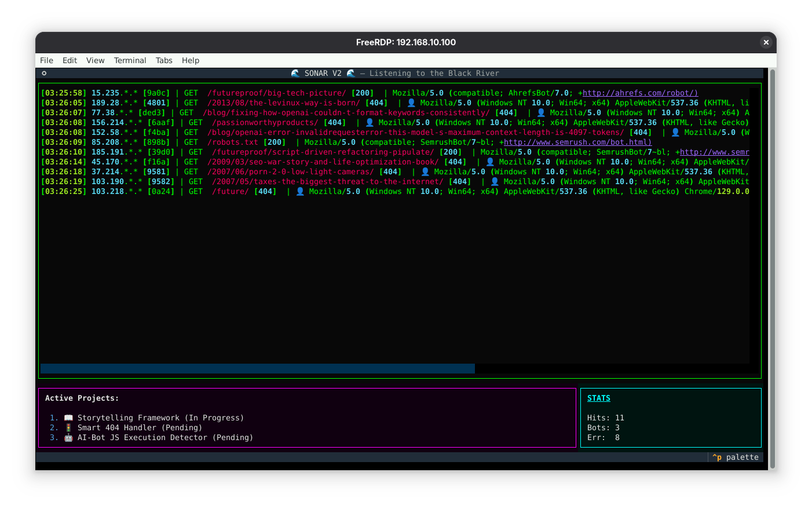Viewport: 812px width, 509px height.
Task: Open the File menu
Action: [46, 60]
